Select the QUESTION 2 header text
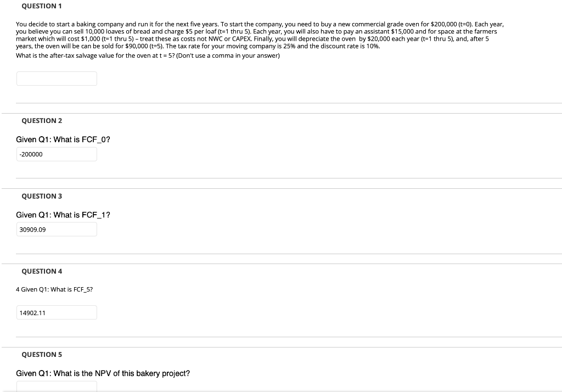The image size is (562, 392). [x=42, y=120]
